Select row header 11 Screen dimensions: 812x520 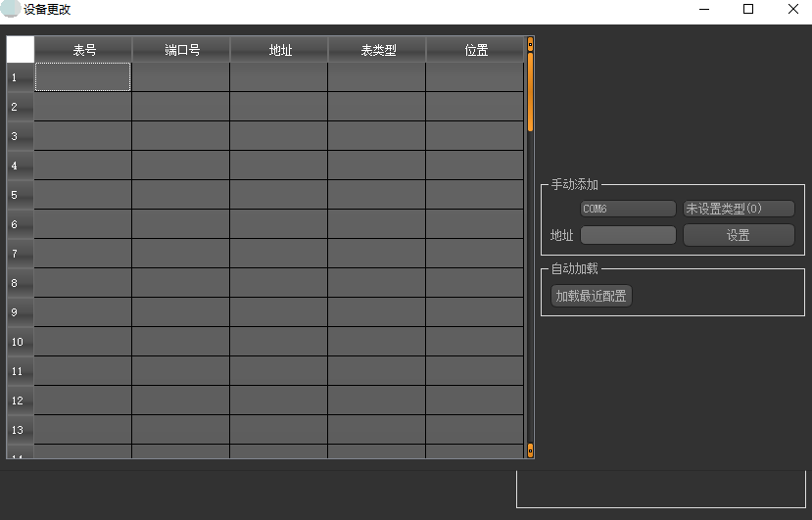coord(21,371)
